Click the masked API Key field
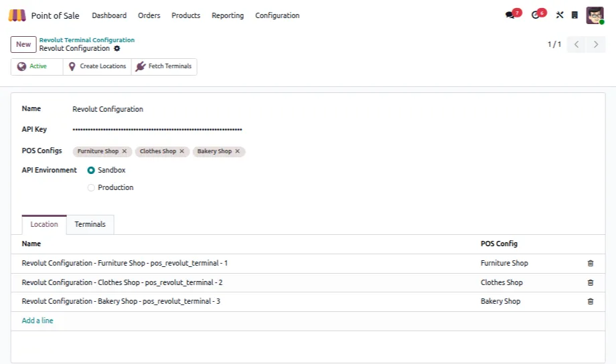The height and width of the screenshot is (364, 616). (157, 129)
